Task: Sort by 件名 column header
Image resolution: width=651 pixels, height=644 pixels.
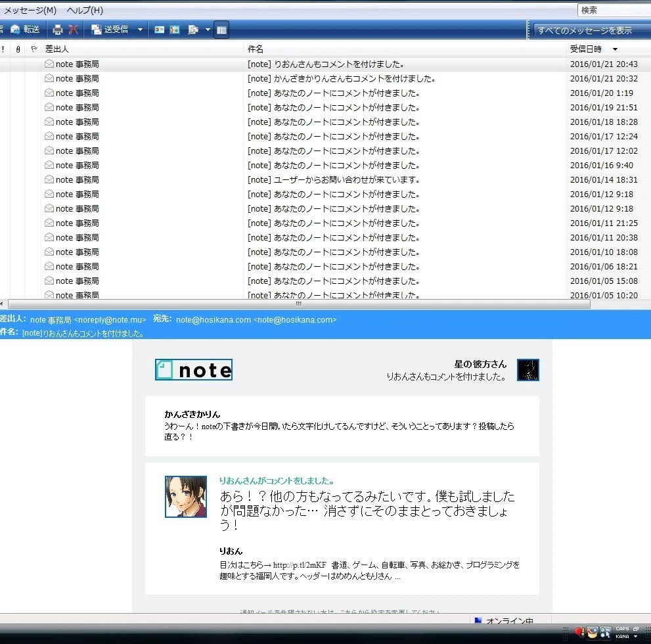Action: (x=405, y=49)
